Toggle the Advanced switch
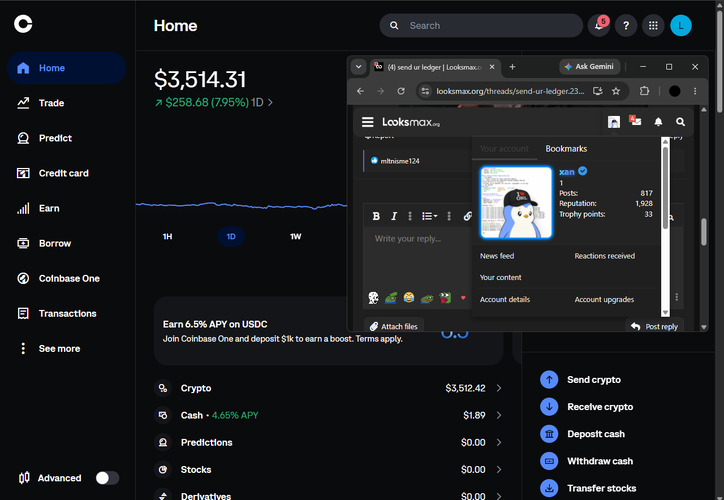The height and width of the screenshot is (500, 724). (107, 478)
